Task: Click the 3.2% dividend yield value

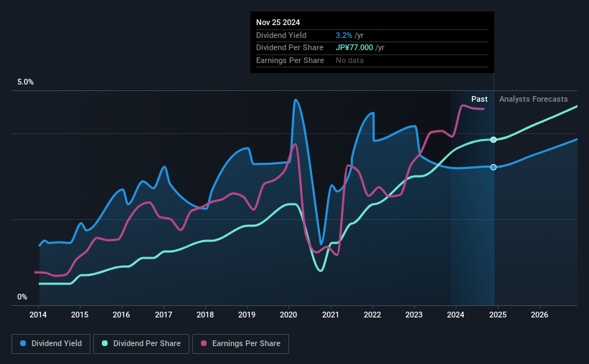Action: 344,35
